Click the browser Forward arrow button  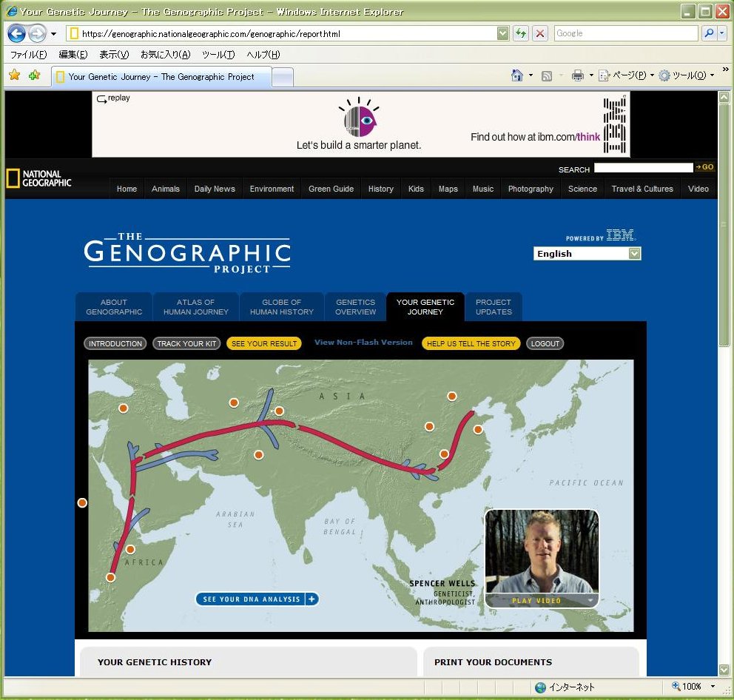37,34
